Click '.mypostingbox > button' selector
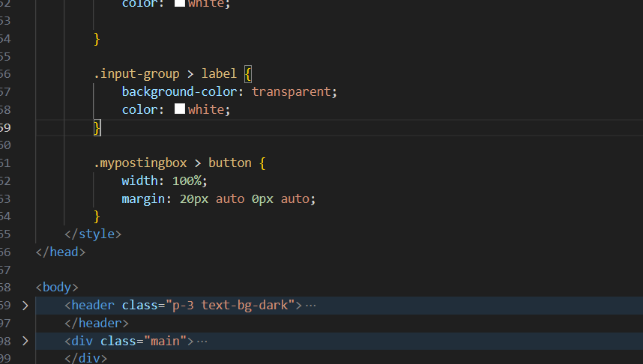The height and width of the screenshot is (364, 643). click(172, 163)
